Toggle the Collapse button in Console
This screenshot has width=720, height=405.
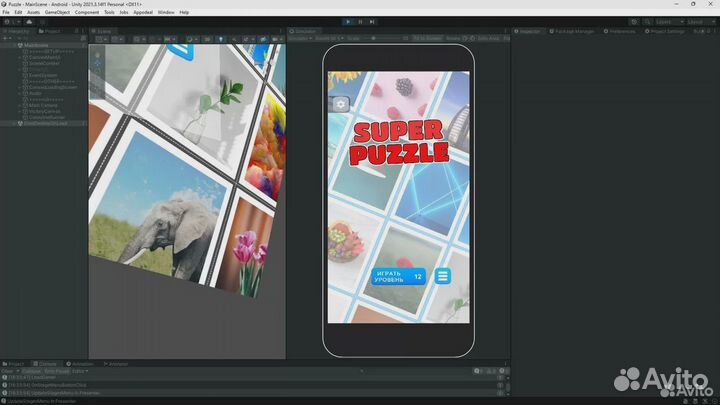[32, 371]
